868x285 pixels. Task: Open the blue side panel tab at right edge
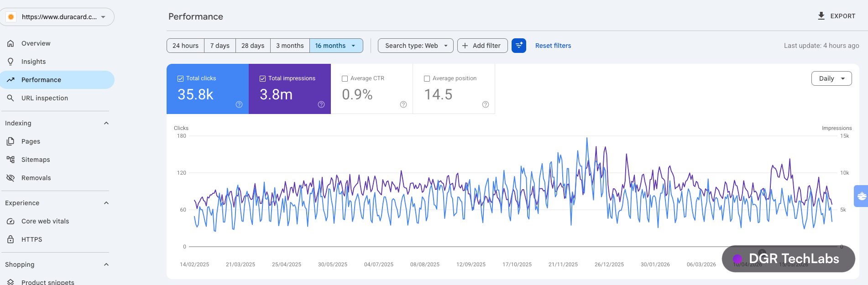[861, 196]
